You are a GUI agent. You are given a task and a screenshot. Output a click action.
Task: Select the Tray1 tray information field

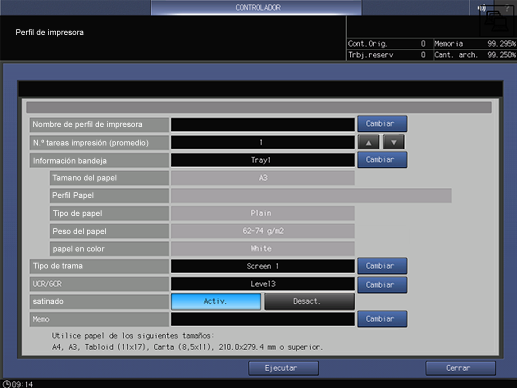pos(263,160)
